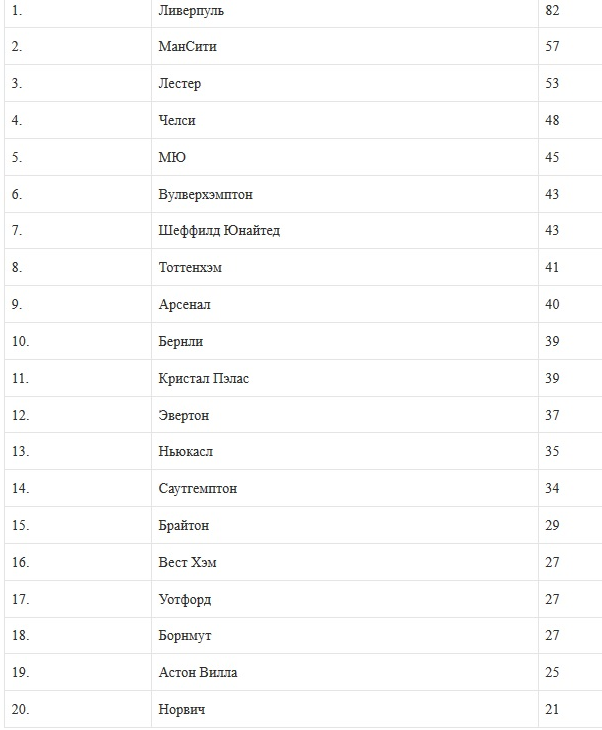Click the МЮ team cell

pos(172,158)
